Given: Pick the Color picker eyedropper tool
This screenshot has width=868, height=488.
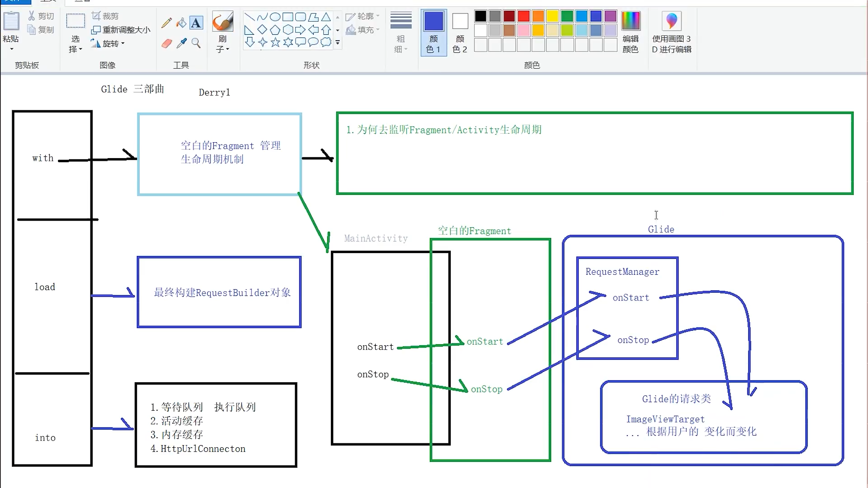Looking at the screenshot, I should (x=181, y=43).
